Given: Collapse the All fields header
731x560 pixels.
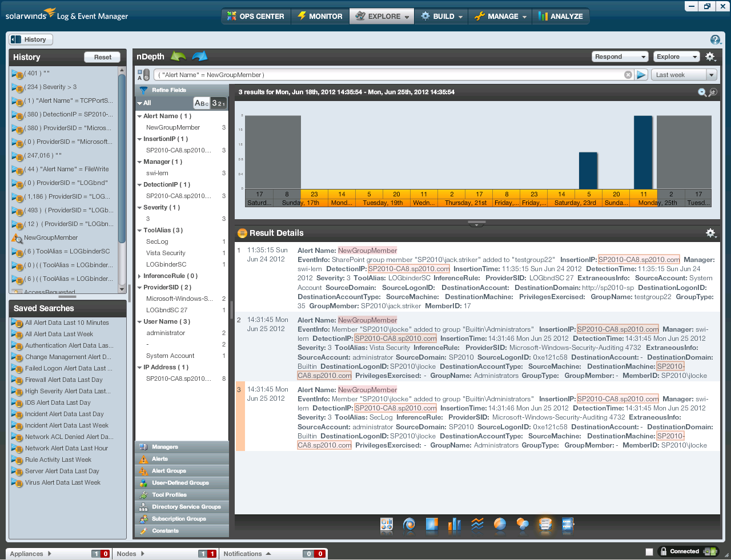Looking at the screenshot, I should pyautogui.click(x=139, y=103).
